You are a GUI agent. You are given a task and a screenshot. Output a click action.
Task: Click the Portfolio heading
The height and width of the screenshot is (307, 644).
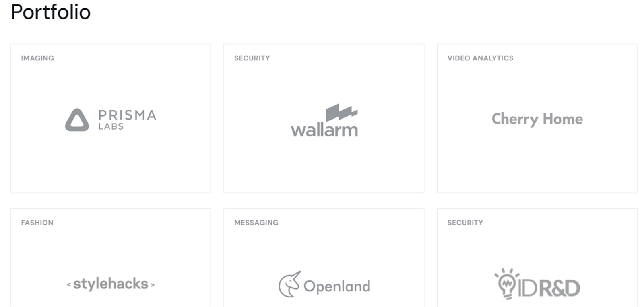(x=51, y=12)
